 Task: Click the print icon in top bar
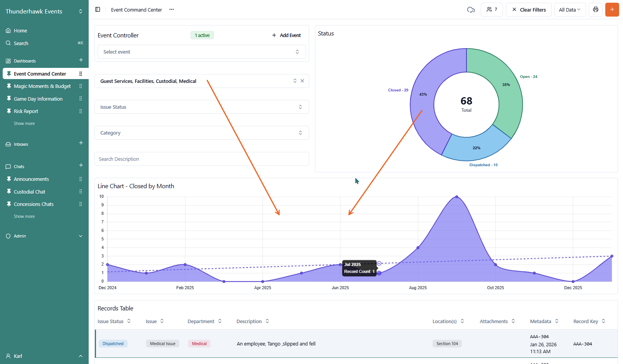click(x=596, y=10)
